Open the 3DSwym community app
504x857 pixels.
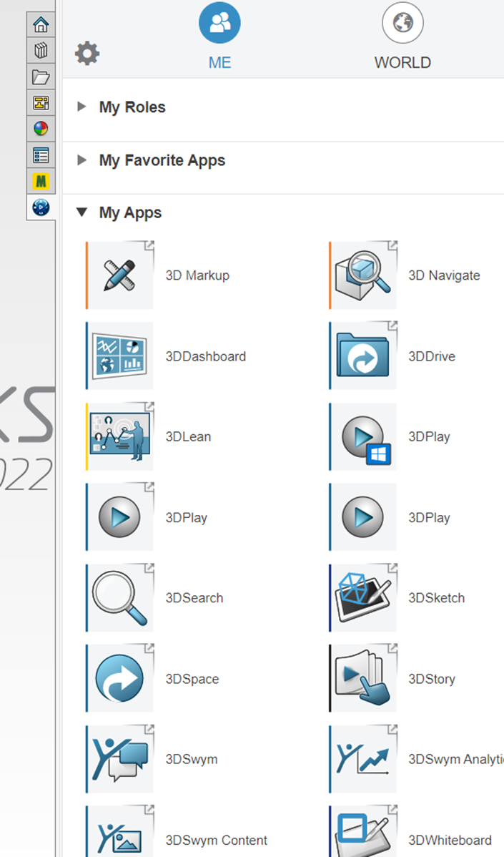tap(120, 759)
